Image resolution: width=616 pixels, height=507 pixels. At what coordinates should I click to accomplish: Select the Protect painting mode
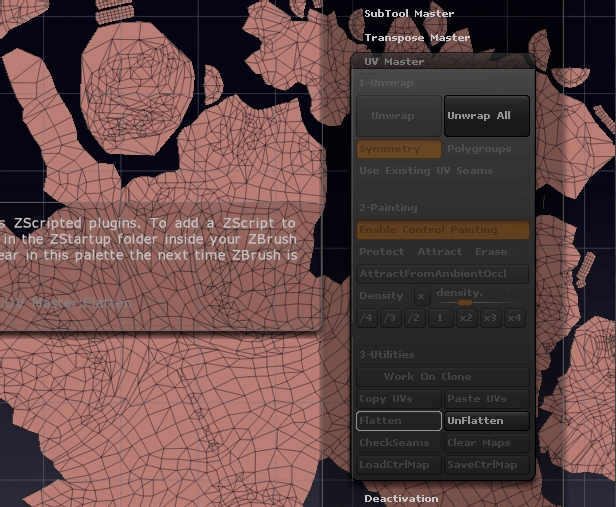pos(383,252)
